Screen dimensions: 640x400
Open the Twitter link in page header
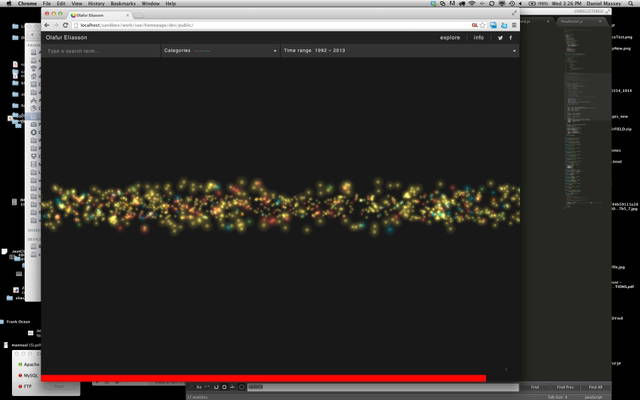click(500, 38)
